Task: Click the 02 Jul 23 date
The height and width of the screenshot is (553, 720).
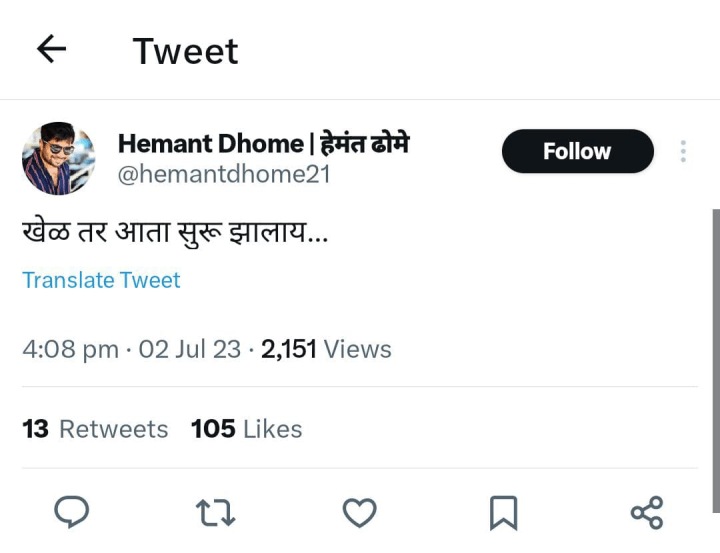Action: (x=190, y=350)
